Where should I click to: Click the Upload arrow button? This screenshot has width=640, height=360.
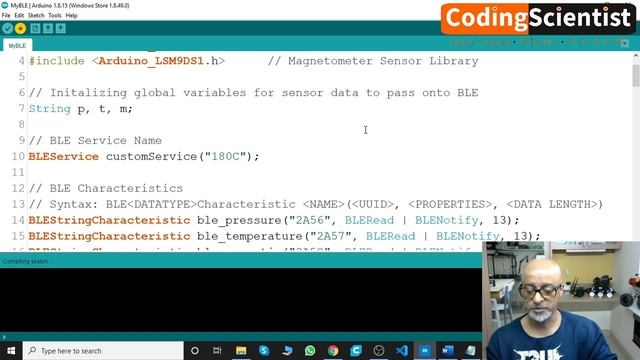(x=20, y=28)
